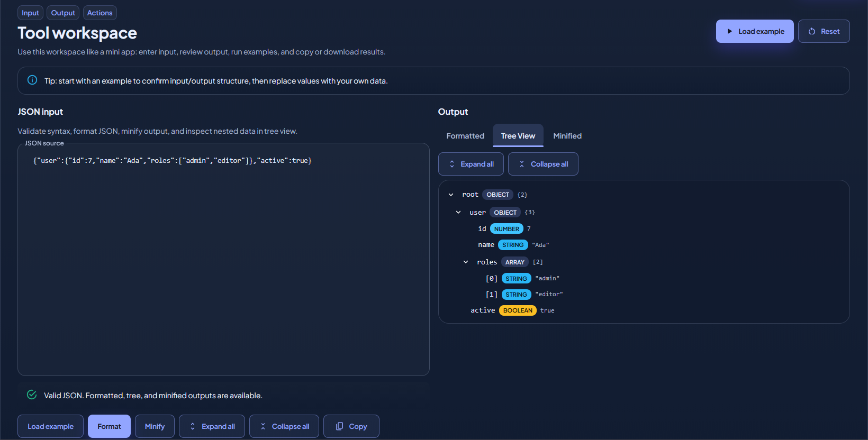Click the bottom Load example button
Image resolution: width=868 pixels, height=440 pixels.
tap(50, 426)
